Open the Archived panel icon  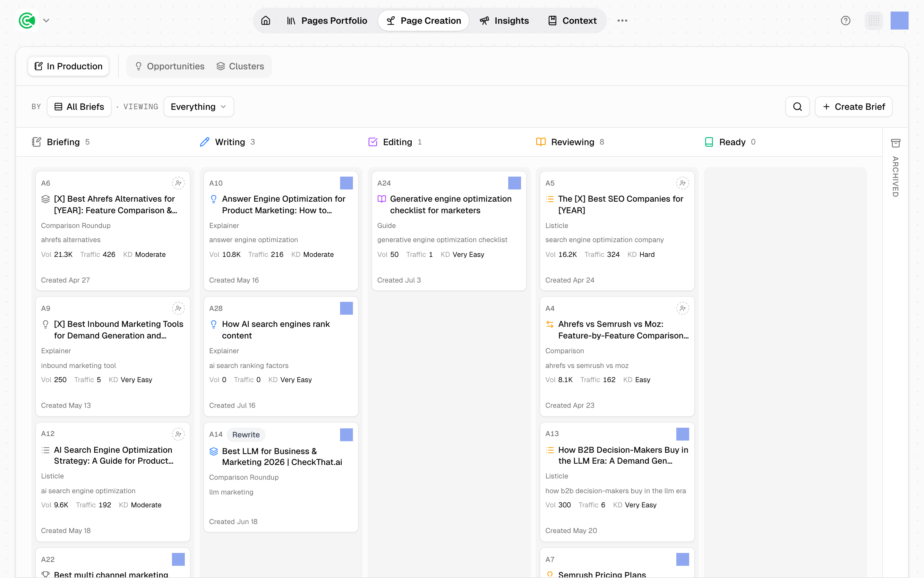pyautogui.click(x=895, y=143)
